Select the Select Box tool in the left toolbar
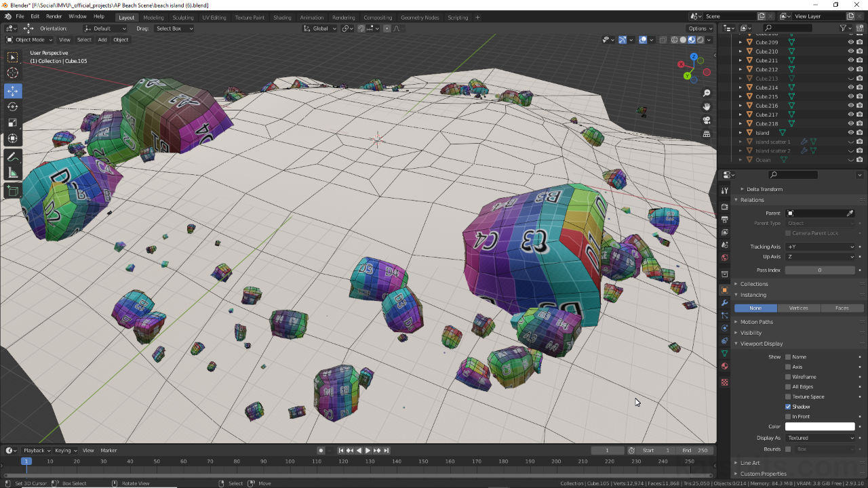868x488 pixels. click(13, 57)
